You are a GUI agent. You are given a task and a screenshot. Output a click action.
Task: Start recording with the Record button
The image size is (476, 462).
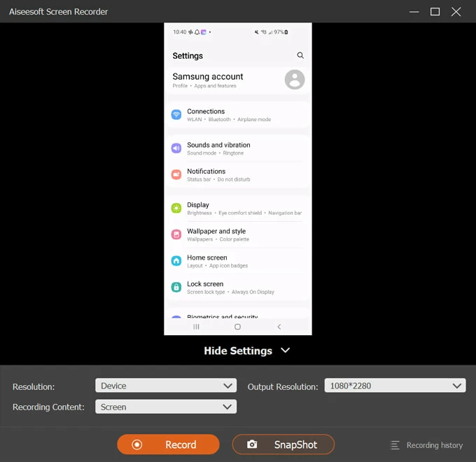(x=168, y=444)
